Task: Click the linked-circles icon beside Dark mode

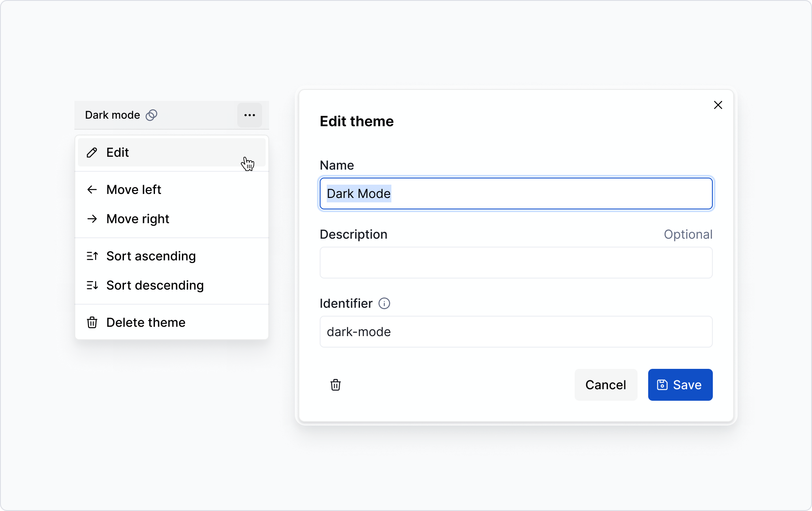Action: click(151, 115)
